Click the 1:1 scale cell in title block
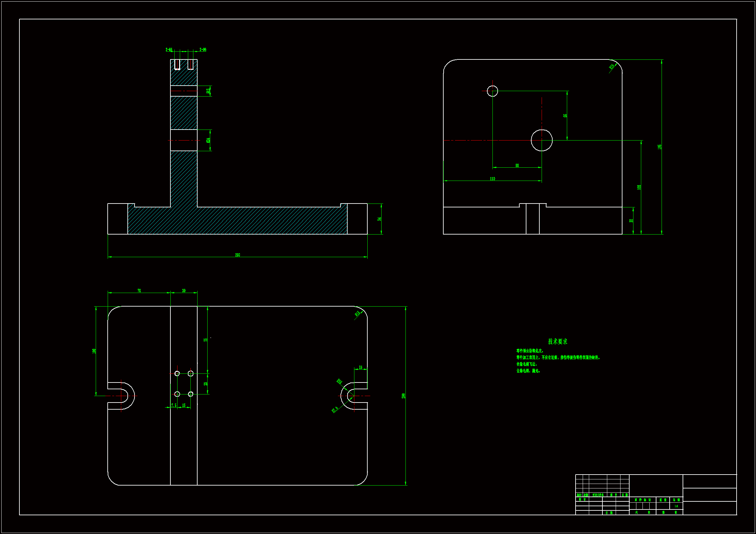 point(676,506)
